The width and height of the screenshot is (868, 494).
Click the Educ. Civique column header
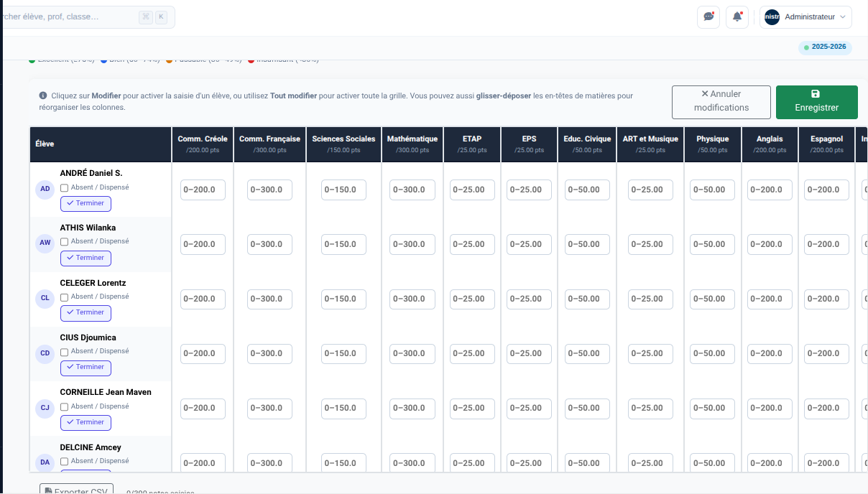click(x=586, y=144)
